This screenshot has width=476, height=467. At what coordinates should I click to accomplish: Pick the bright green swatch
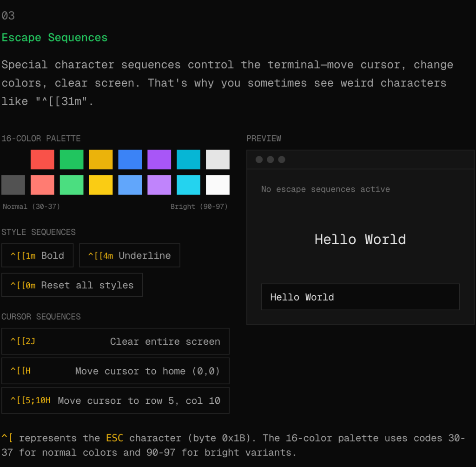[x=72, y=185]
